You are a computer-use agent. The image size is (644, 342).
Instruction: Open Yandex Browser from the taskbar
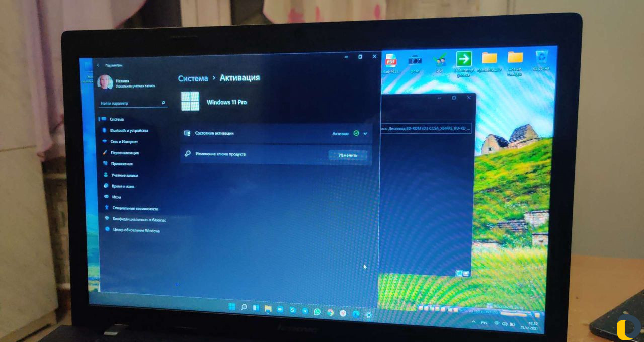pos(343,313)
